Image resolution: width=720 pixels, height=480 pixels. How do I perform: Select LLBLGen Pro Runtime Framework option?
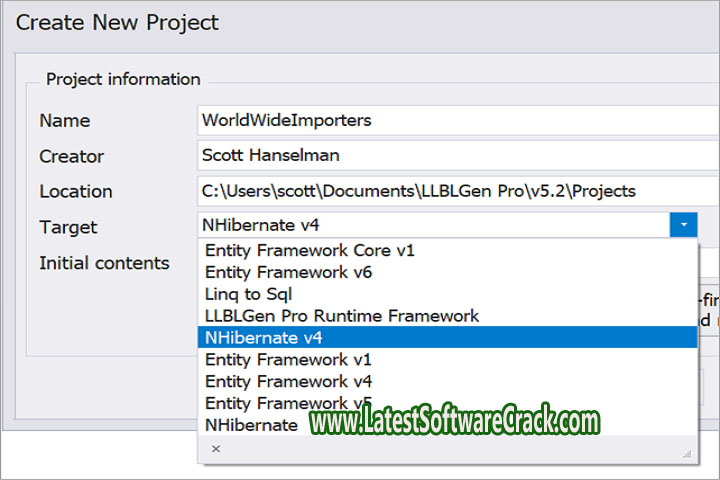(x=448, y=316)
